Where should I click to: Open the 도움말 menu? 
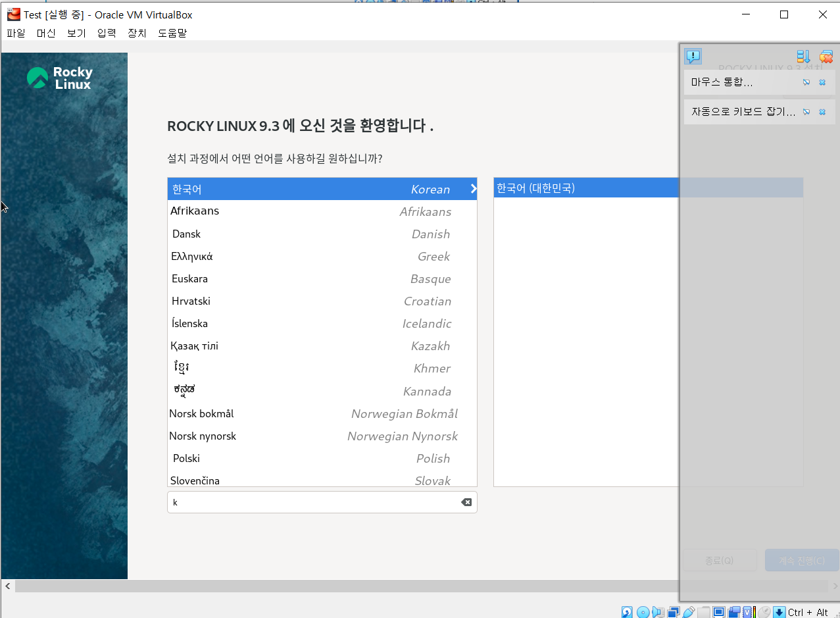172,33
